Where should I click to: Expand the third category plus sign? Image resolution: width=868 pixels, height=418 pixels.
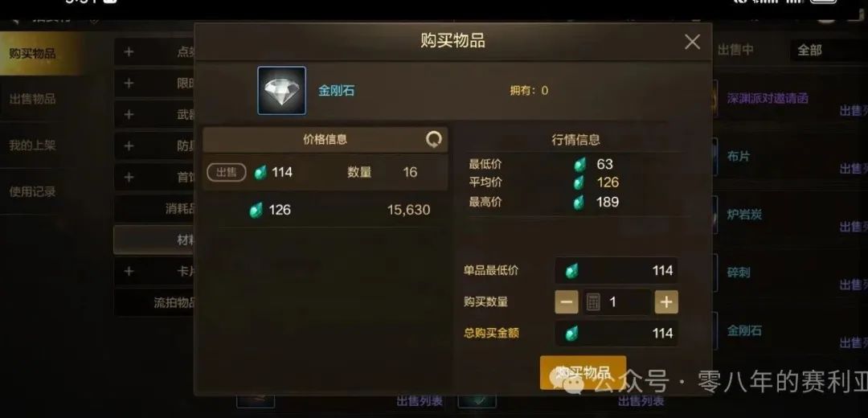pos(129,114)
